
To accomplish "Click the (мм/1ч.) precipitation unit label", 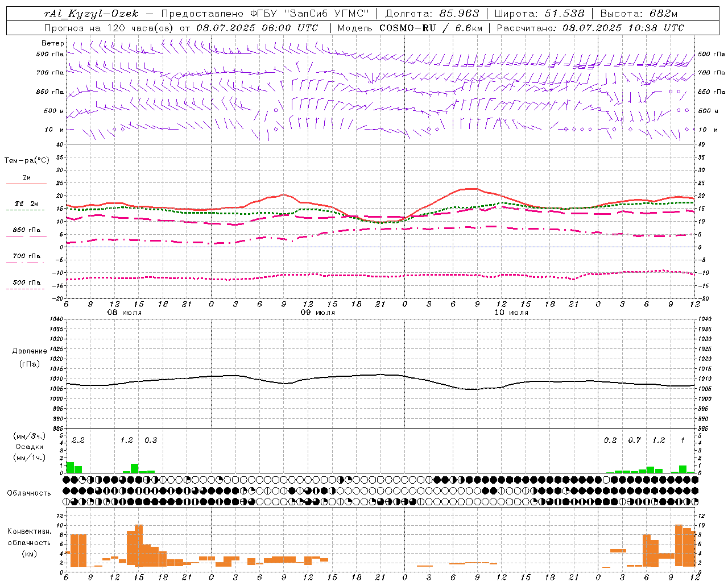I will tap(29, 458).
